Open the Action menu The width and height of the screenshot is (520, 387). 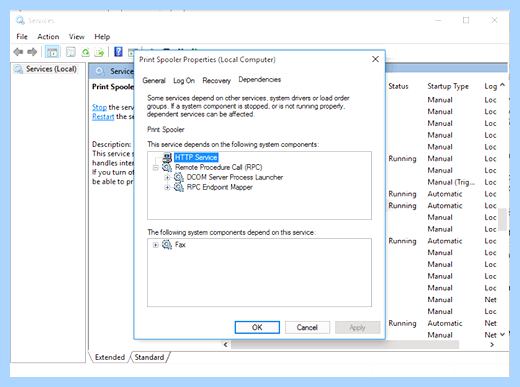(48, 37)
